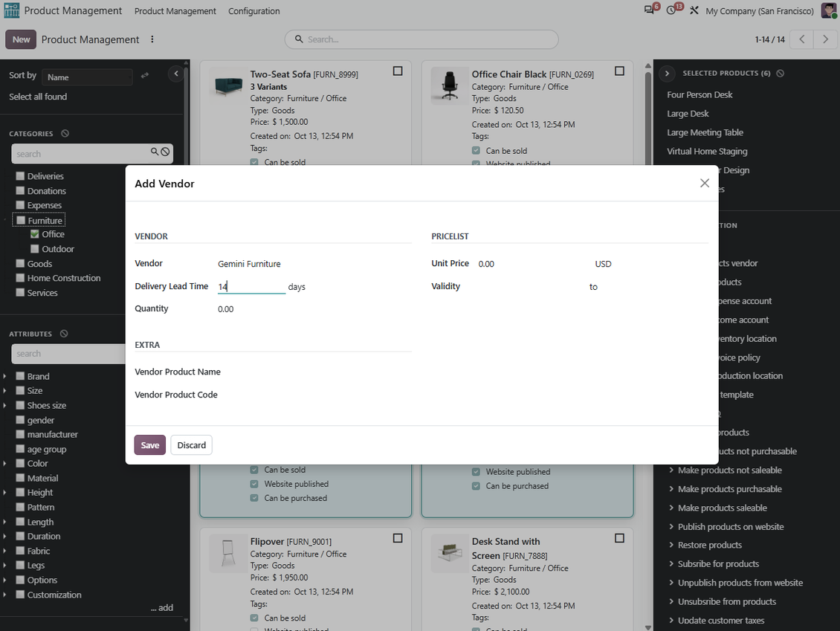This screenshot has width=840, height=631.
Task: Expand the Color attribute
Action: 4,463
